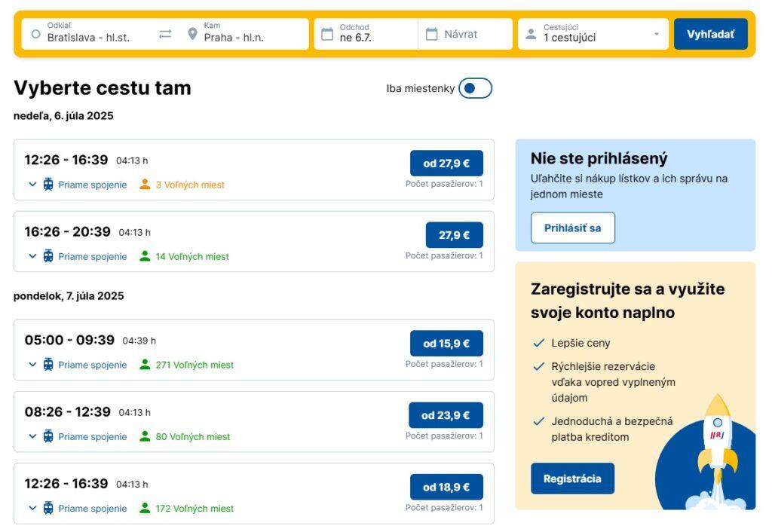The height and width of the screenshot is (532, 772).
Task: Click the Registrácia button
Action: (x=572, y=478)
